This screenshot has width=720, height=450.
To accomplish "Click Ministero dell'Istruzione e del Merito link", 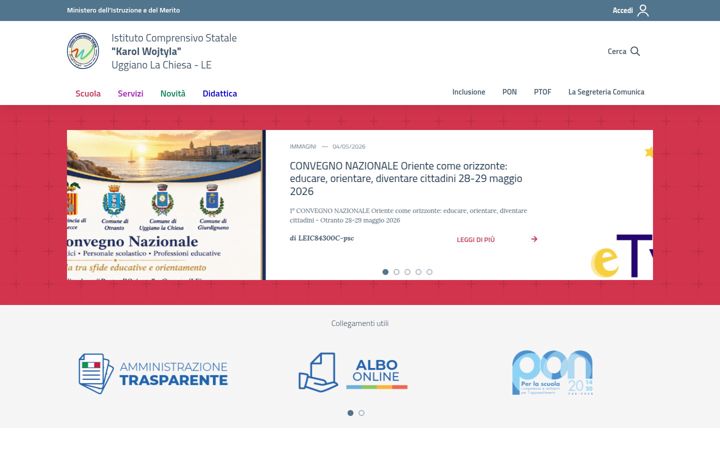I will point(124,10).
